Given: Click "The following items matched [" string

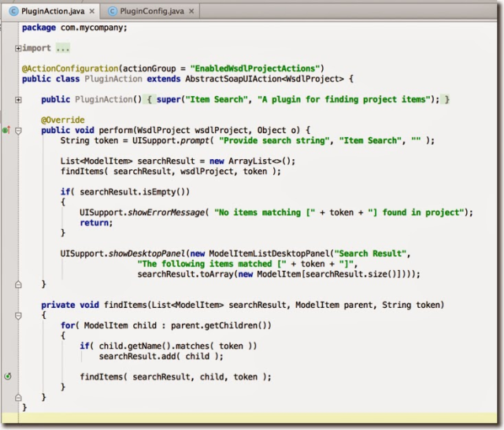Looking at the screenshot, I should (x=212, y=264).
